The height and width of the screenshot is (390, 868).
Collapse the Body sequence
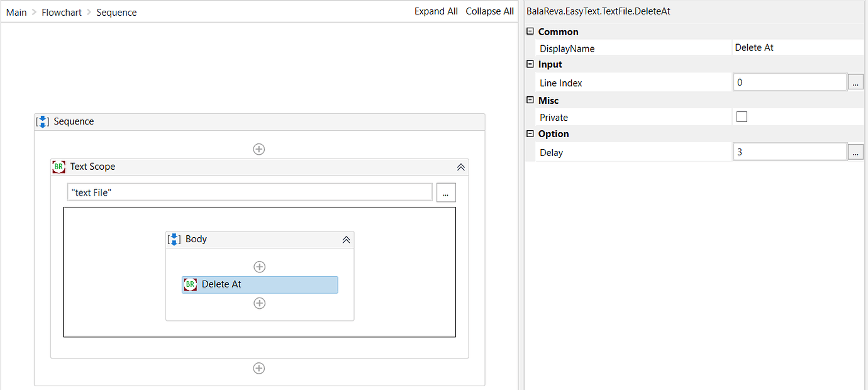coord(345,240)
